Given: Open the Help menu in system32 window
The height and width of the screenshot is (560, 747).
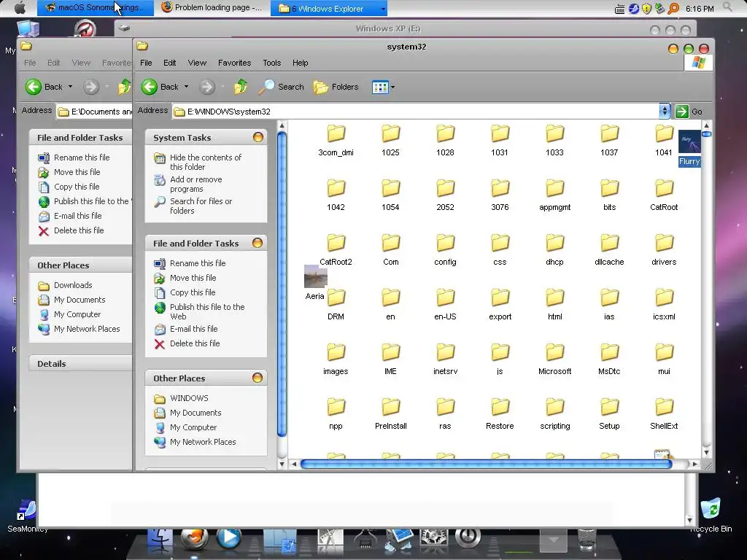Looking at the screenshot, I should 300,63.
